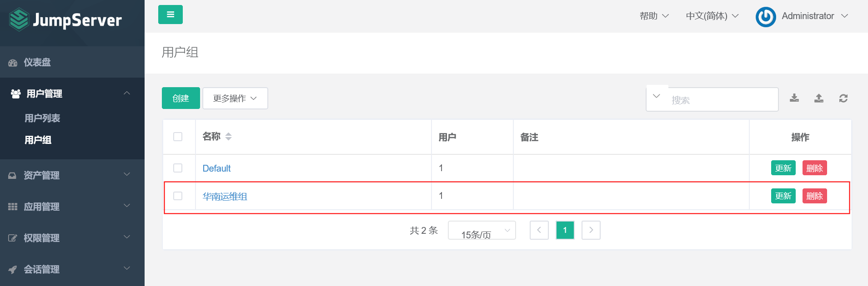Sort the table by the 名称 column

click(x=228, y=137)
